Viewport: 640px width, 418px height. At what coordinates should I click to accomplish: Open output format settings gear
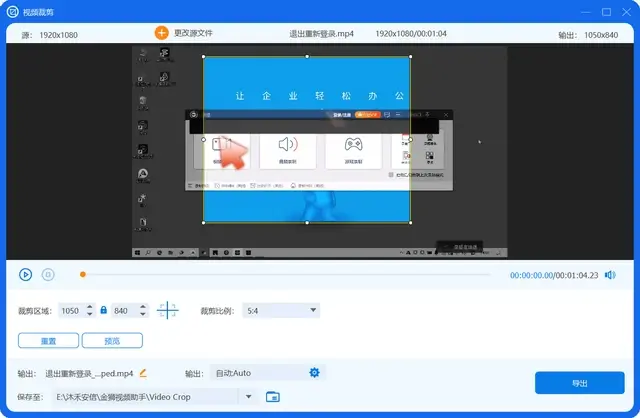click(314, 372)
